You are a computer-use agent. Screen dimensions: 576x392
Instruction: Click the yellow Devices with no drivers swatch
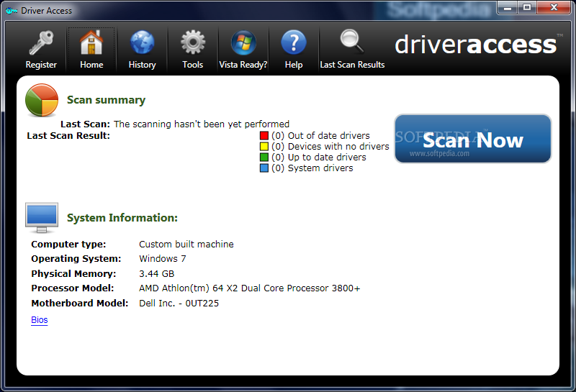pyautogui.click(x=264, y=147)
